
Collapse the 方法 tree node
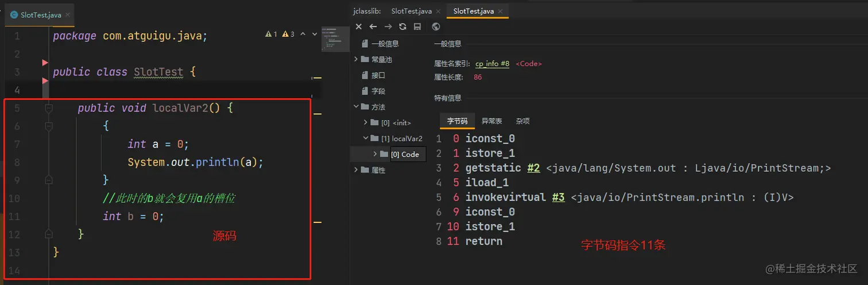pyautogui.click(x=356, y=107)
